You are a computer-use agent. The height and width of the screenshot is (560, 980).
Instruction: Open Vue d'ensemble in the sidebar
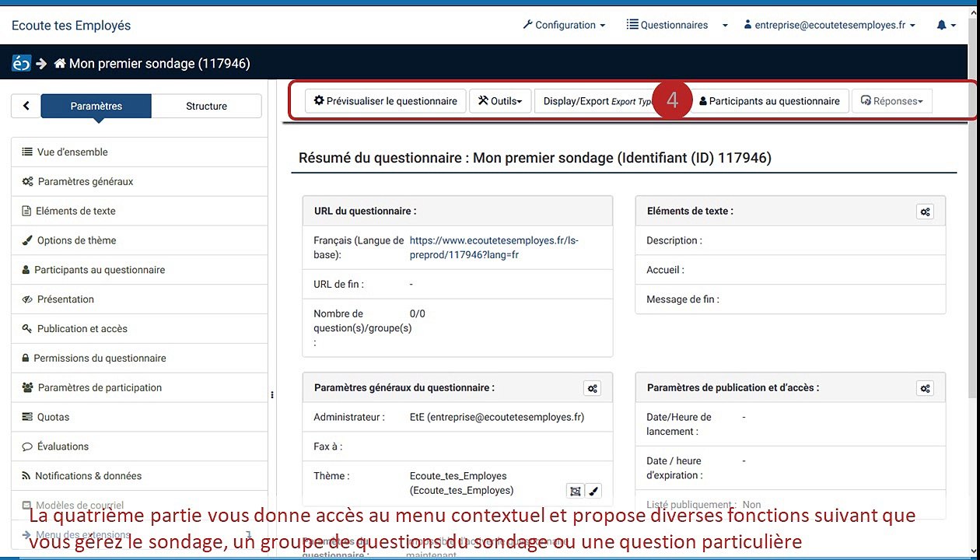tap(139, 152)
